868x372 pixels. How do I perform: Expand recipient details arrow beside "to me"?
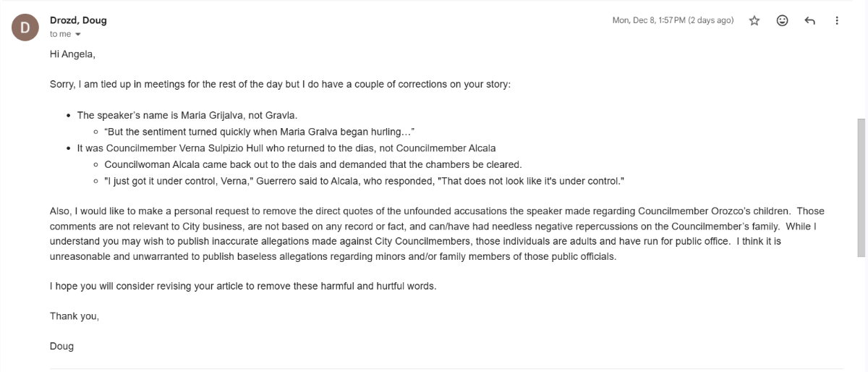pyautogui.click(x=78, y=34)
